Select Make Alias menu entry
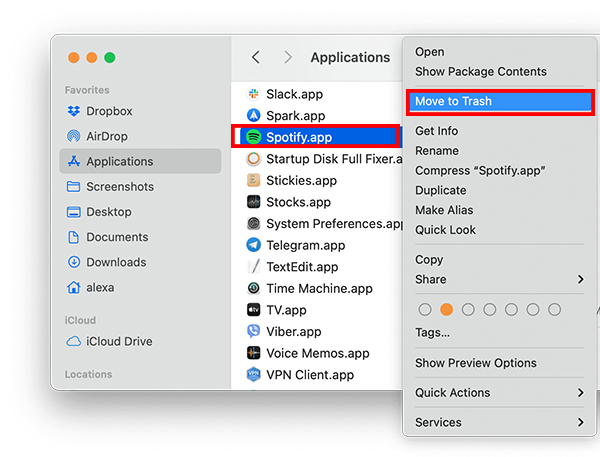Image resolution: width=600 pixels, height=457 pixels. 444,210
